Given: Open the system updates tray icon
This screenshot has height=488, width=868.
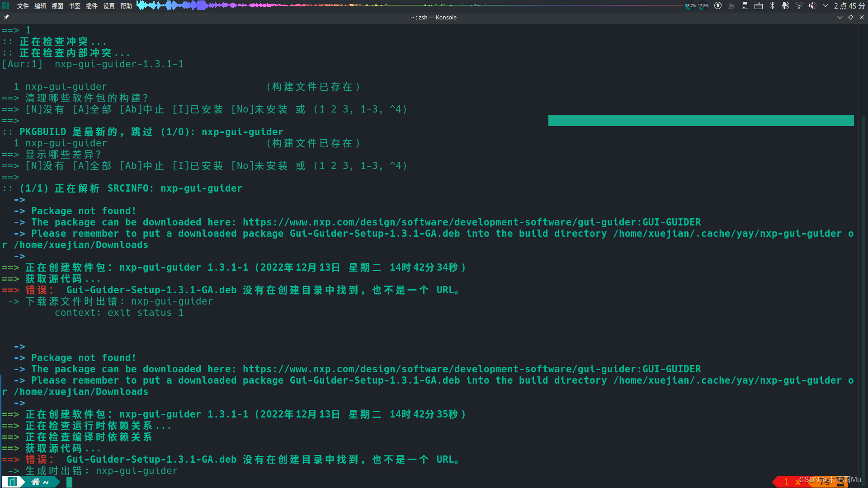Looking at the screenshot, I should [718, 5].
